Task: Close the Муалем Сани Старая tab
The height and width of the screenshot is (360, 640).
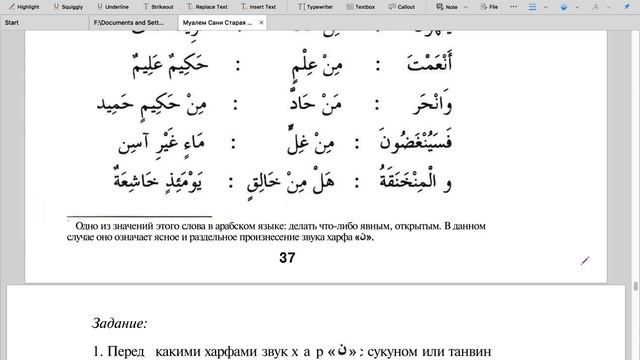Action: [x=261, y=22]
